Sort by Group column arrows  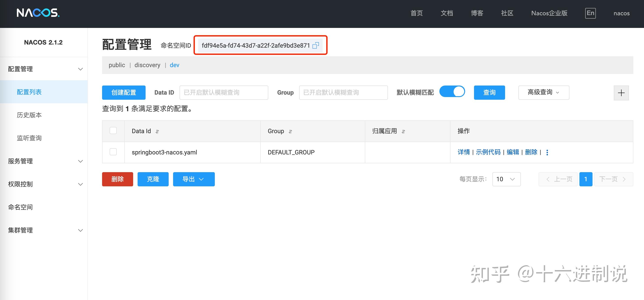click(x=290, y=132)
